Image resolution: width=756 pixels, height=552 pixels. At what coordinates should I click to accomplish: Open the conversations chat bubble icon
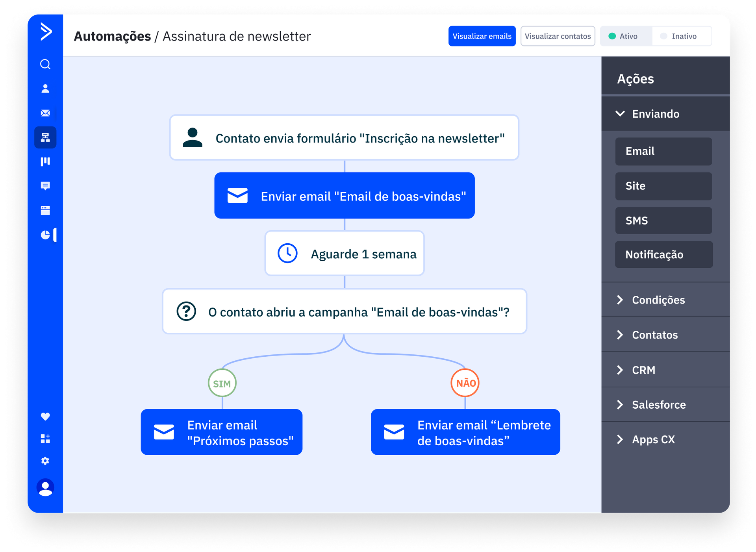coord(45,186)
